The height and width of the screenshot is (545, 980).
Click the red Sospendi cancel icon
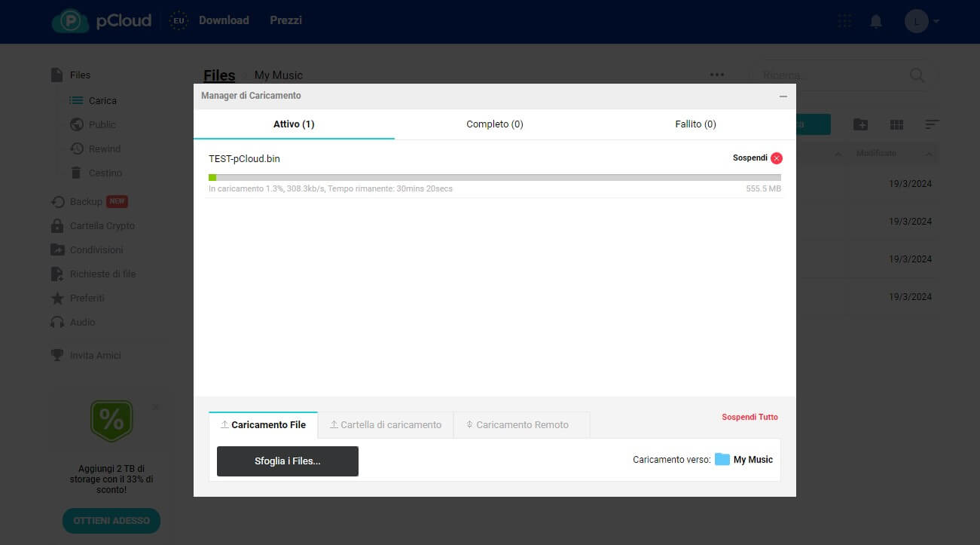pos(777,158)
